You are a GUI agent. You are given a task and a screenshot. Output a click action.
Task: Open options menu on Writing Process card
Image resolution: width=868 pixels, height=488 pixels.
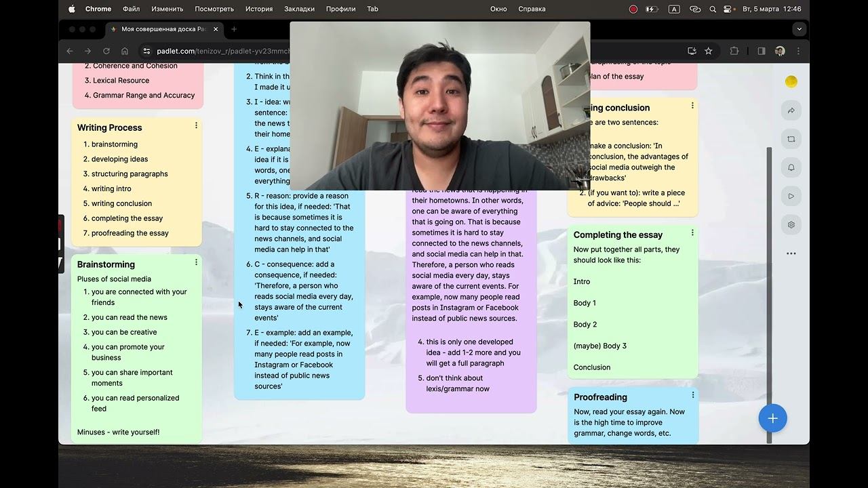click(x=196, y=125)
